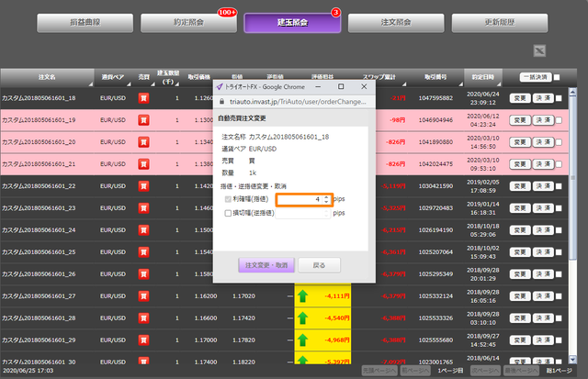The image size is (588, 379).
Task: Click トライオートFX icon in popup title bar
Action: click(x=220, y=87)
